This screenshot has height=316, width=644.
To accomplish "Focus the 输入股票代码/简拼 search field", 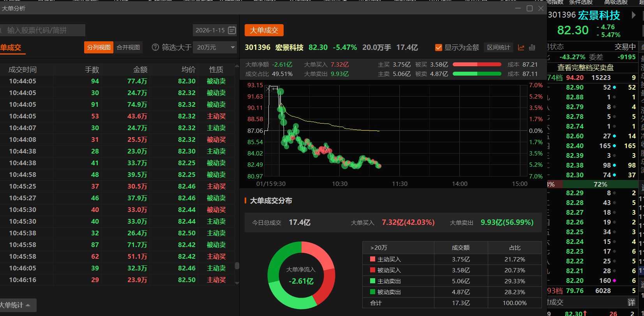I will tap(42, 30).
